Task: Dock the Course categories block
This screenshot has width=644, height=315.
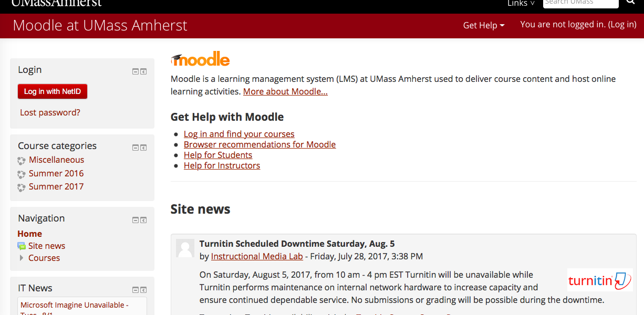Action: [143, 148]
